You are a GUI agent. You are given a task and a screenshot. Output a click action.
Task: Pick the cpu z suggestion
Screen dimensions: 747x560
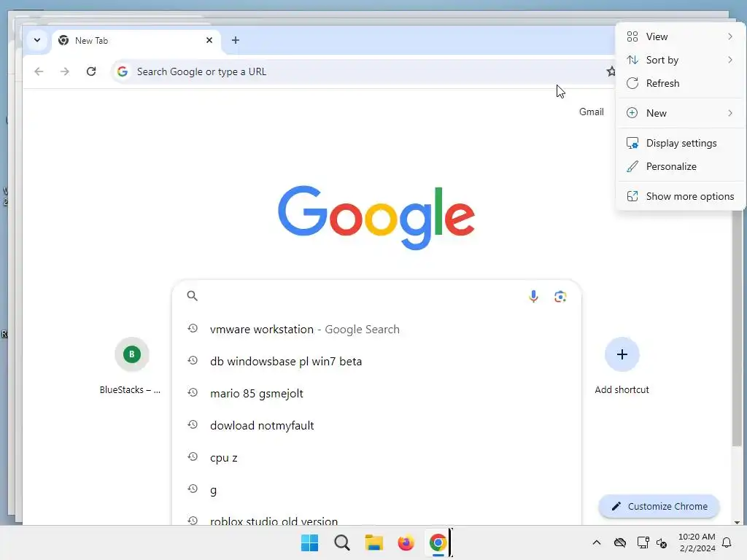(x=376, y=458)
